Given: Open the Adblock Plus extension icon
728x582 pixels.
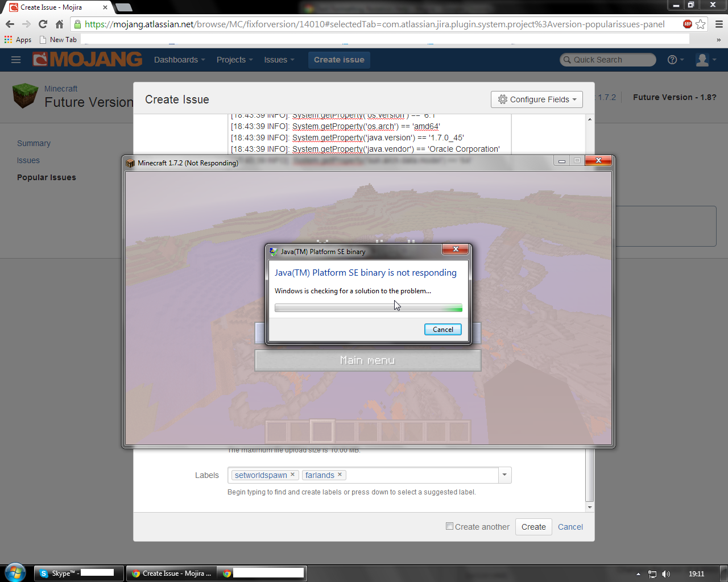Looking at the screenshot, I should point(688,24).
